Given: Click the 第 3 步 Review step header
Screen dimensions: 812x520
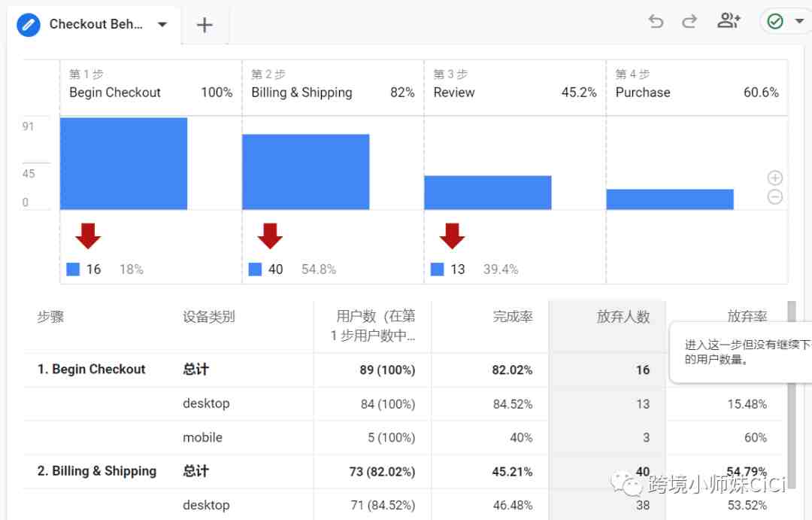Looking at the screenshot, I should [515, 87].
